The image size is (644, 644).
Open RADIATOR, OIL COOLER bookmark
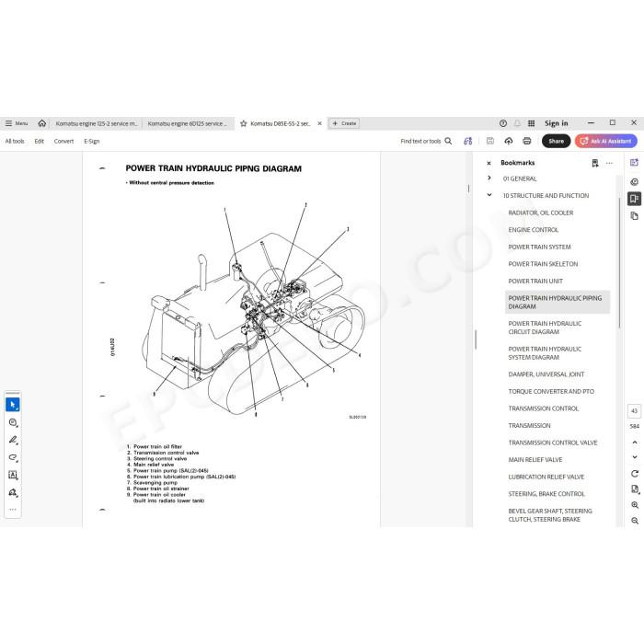click(541, 213)
